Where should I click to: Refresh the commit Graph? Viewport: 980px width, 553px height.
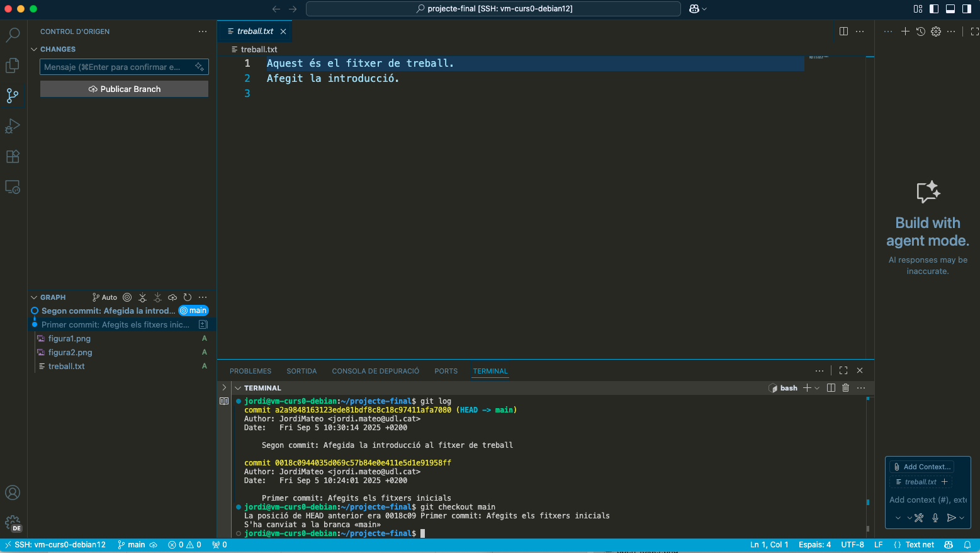coord(188,297)
